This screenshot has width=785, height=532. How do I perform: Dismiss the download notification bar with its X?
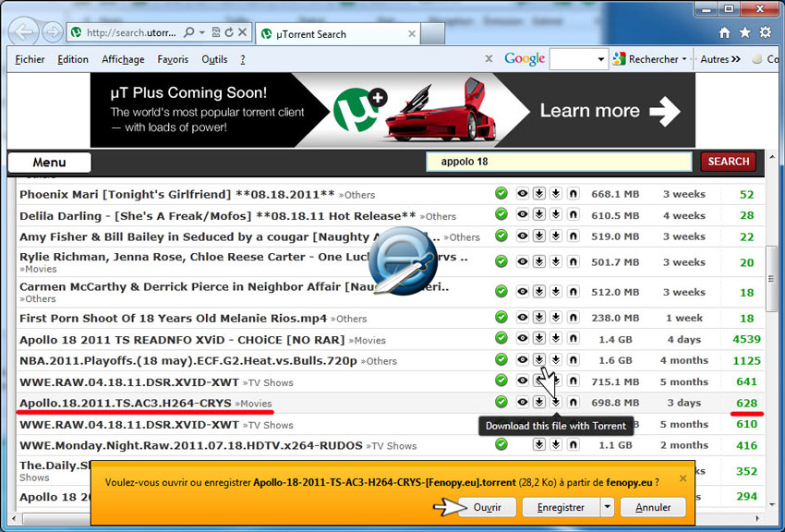coord(682,478)
